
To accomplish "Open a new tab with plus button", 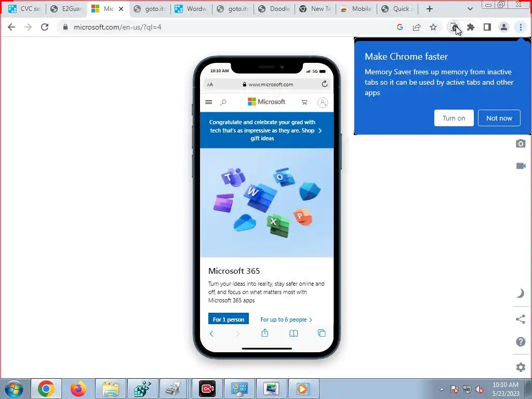I will pos(430,9).
